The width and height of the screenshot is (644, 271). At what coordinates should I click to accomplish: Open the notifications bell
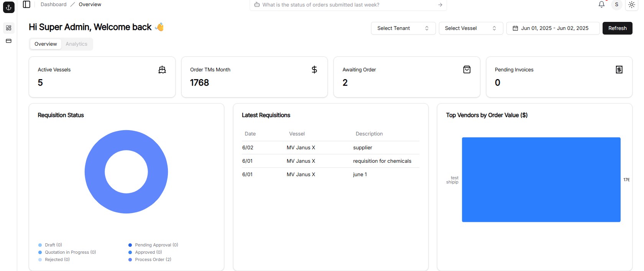[x=601, y=4]
